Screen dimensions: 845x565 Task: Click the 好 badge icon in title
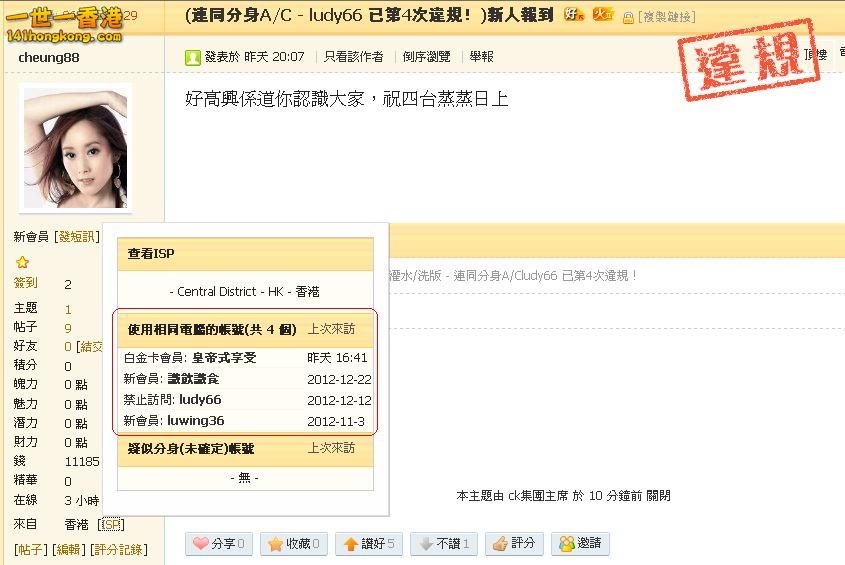(573, 15)
